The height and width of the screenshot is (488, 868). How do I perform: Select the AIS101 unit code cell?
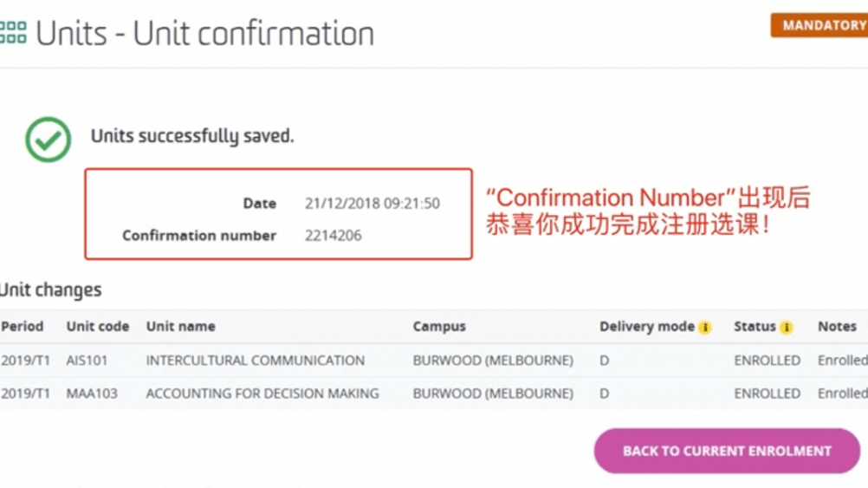tap(84, 361)
